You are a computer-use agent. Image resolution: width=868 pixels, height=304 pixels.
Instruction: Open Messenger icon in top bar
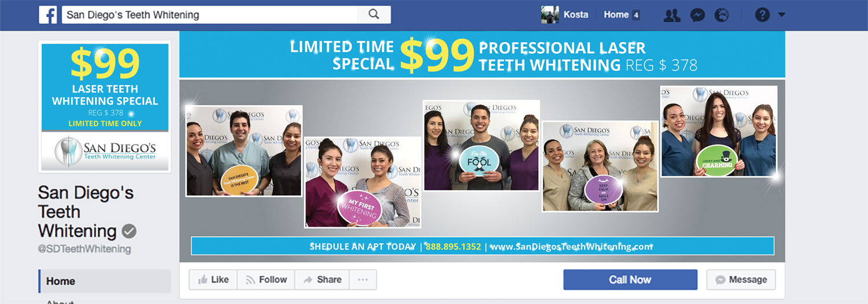tap(697, 15)
